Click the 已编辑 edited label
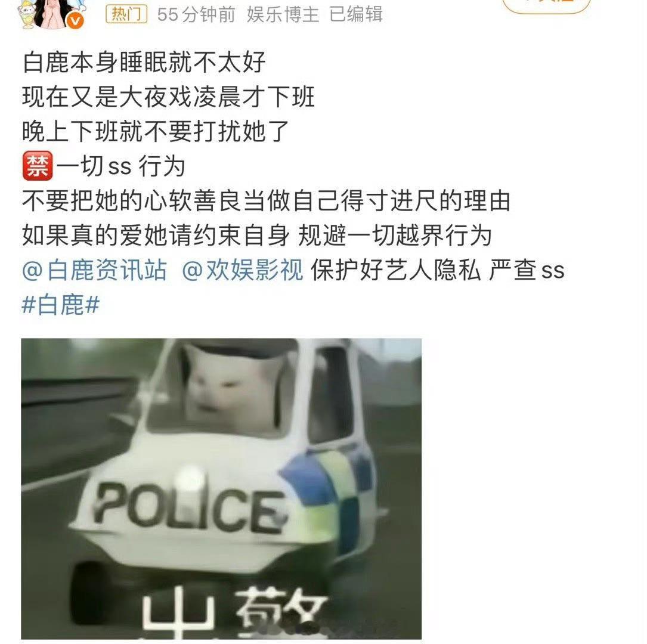Image resolution: width=647 pixels, height=644 pixels. click(x=355, y=14)
